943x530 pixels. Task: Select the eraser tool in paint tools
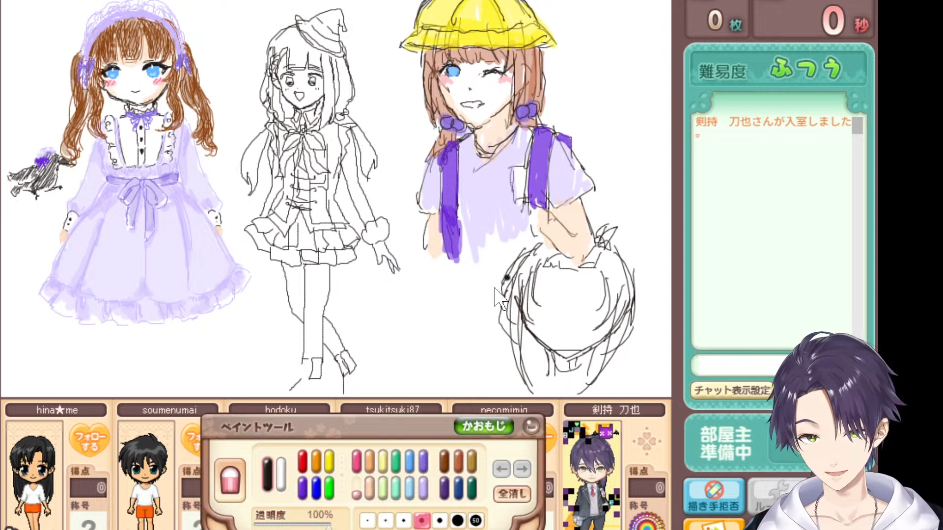[x=230, y=480]
